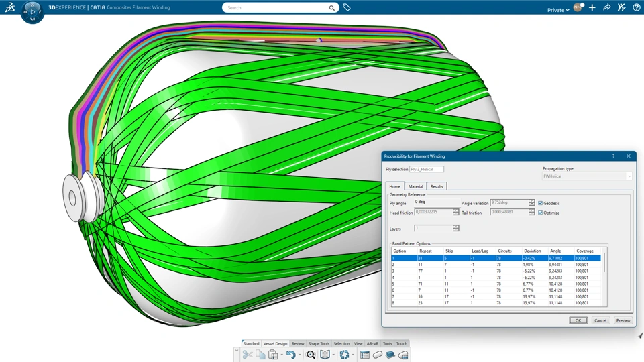This screenshot has height=362, width=644.
Task: Click the Band Pattern Options scrollbar
Action: (x=604, y=263)
